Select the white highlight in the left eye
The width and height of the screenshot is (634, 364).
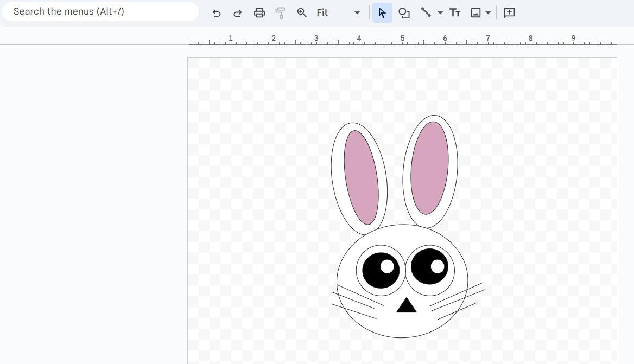(387, 266)
